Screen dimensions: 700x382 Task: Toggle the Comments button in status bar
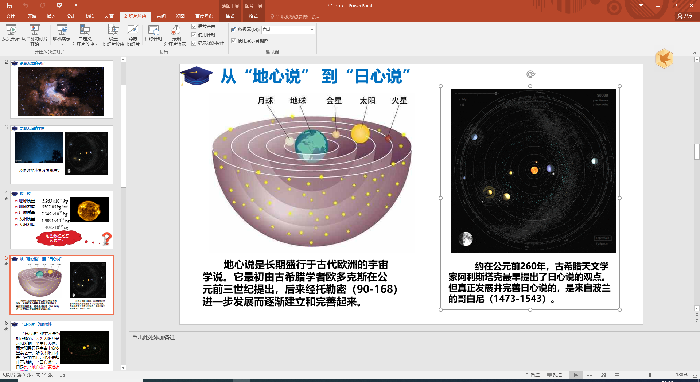[554, 375]
